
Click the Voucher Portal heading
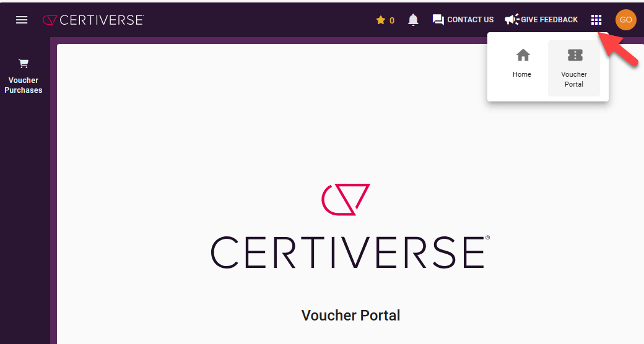click(x=350, y=316)
